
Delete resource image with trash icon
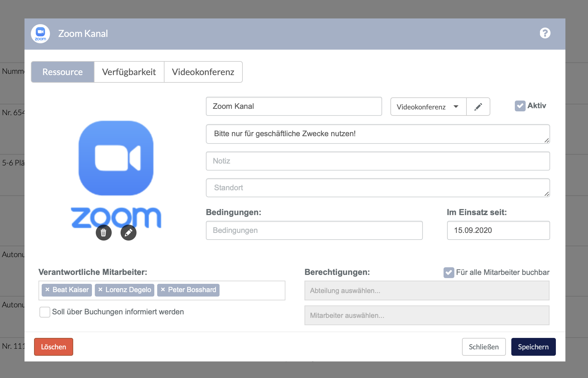pyautogui.click(x=104, y=233)
